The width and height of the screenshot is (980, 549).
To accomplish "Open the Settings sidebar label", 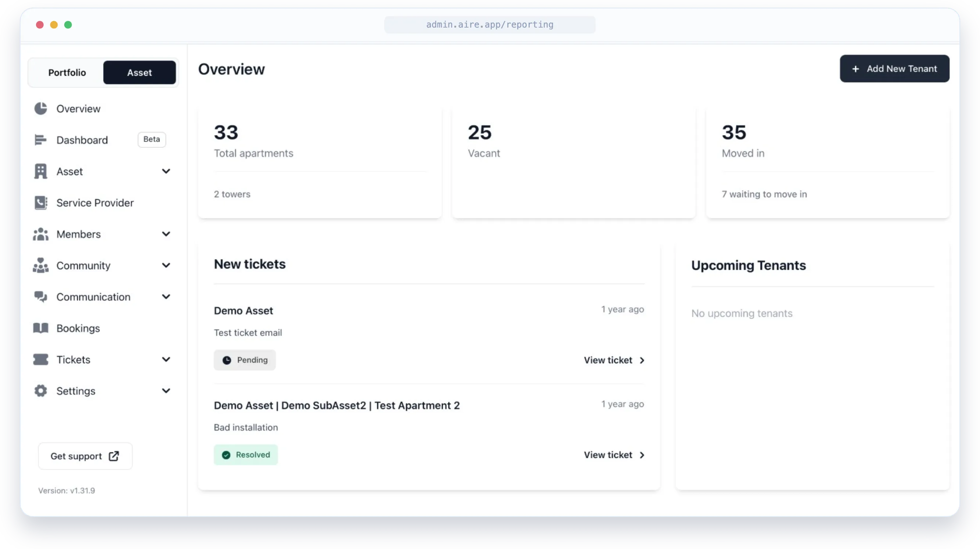I will tap(76, 391).
